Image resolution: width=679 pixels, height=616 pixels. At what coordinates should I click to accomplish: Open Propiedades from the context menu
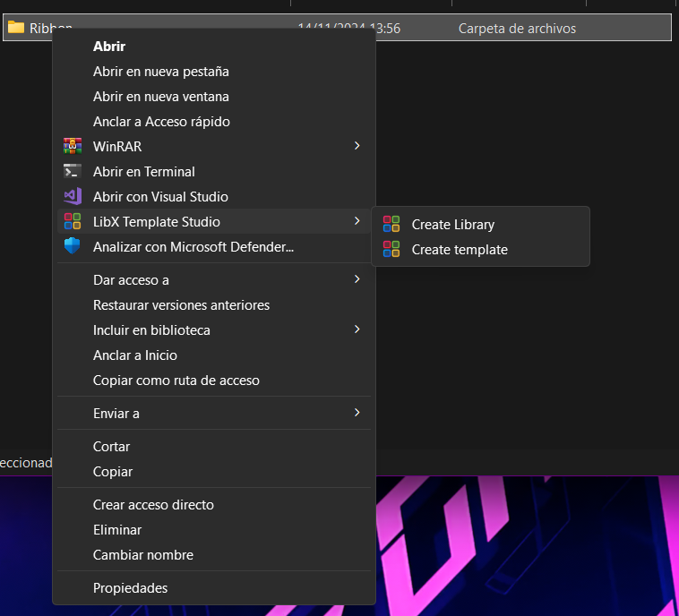[214, 588]
